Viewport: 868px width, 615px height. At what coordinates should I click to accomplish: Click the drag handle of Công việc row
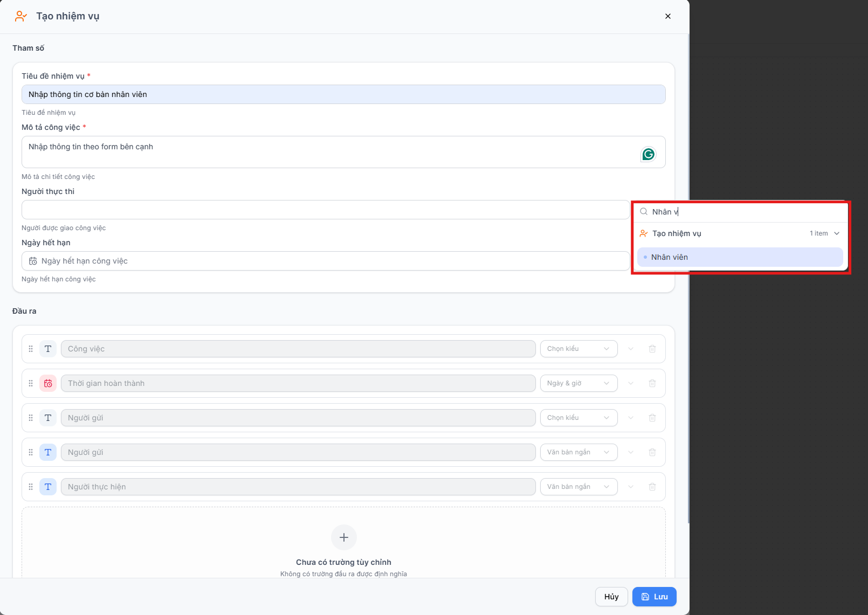point(31,349)
